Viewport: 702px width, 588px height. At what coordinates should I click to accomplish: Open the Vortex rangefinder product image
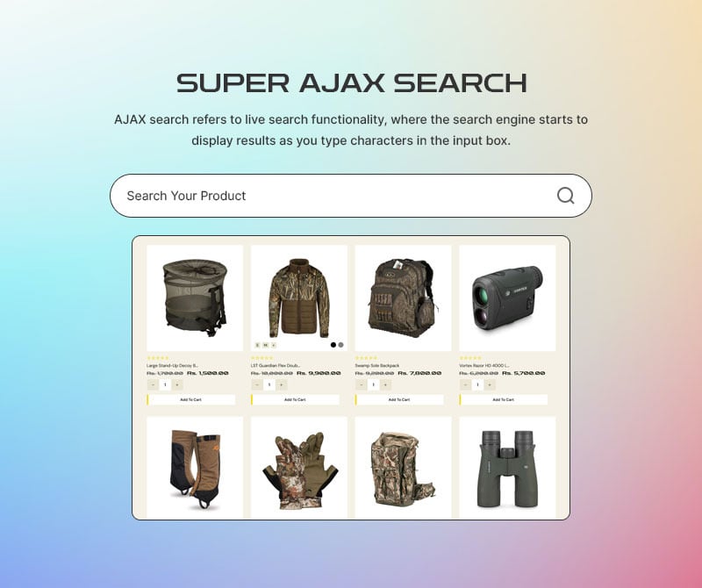click(x=507, y=298)
